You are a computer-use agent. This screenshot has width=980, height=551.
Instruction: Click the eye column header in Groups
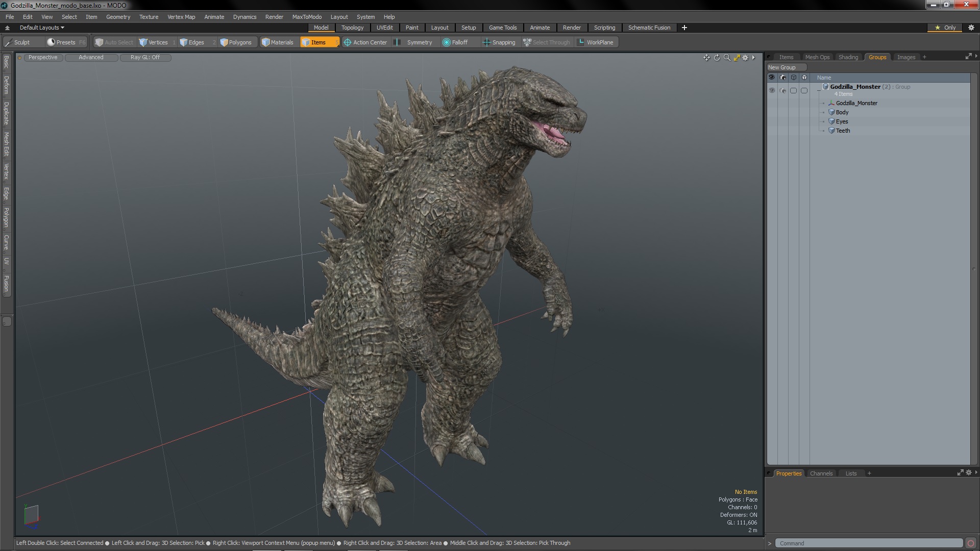coord(772,78)
